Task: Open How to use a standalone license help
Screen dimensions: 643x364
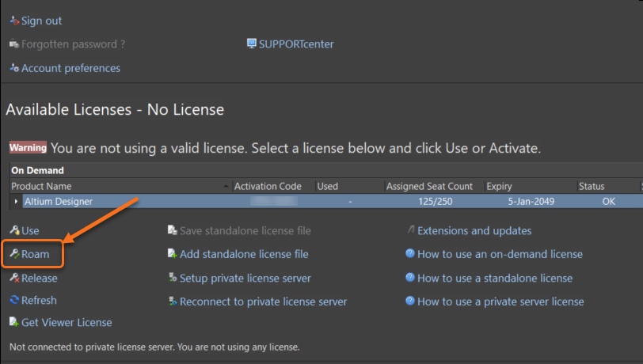Action: tap(495, 279)
